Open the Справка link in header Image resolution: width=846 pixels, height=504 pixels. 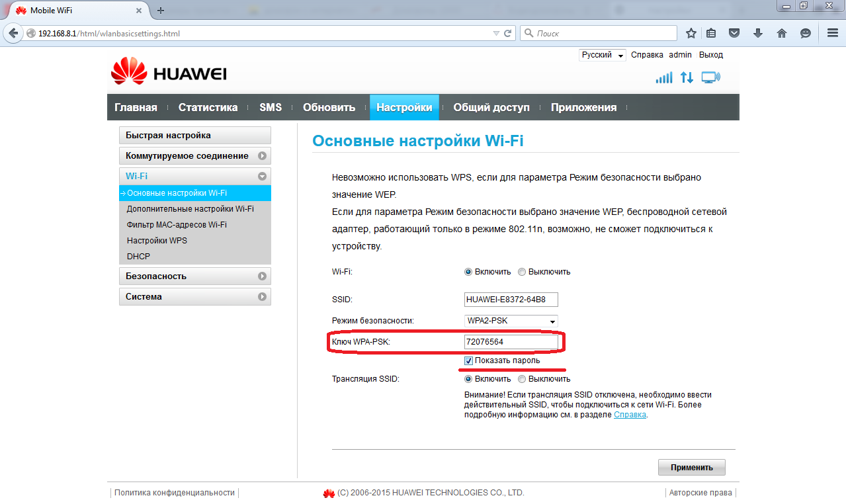(647, 55)
